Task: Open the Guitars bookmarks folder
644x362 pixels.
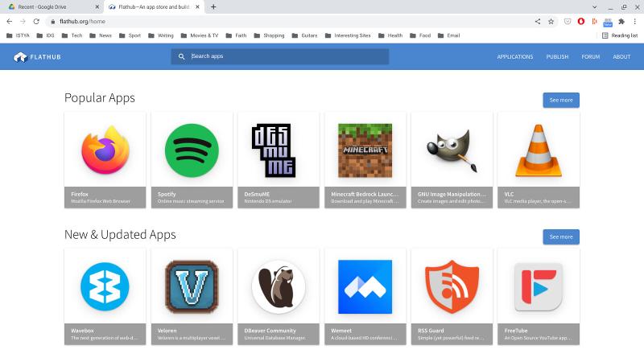Action: [304, 35]
